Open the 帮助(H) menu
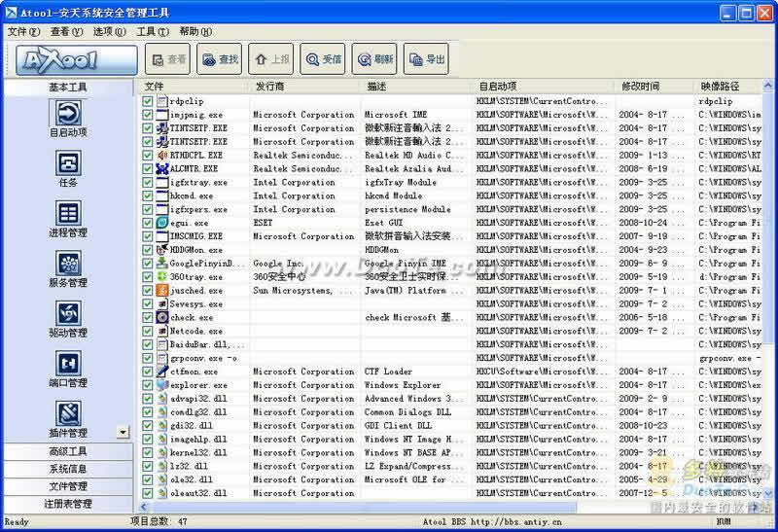 [x=195, y=32]
